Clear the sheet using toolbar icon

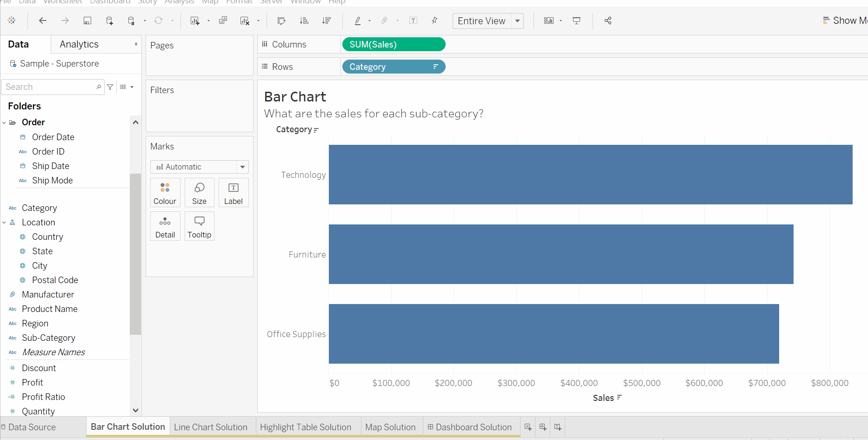[245, 20]
